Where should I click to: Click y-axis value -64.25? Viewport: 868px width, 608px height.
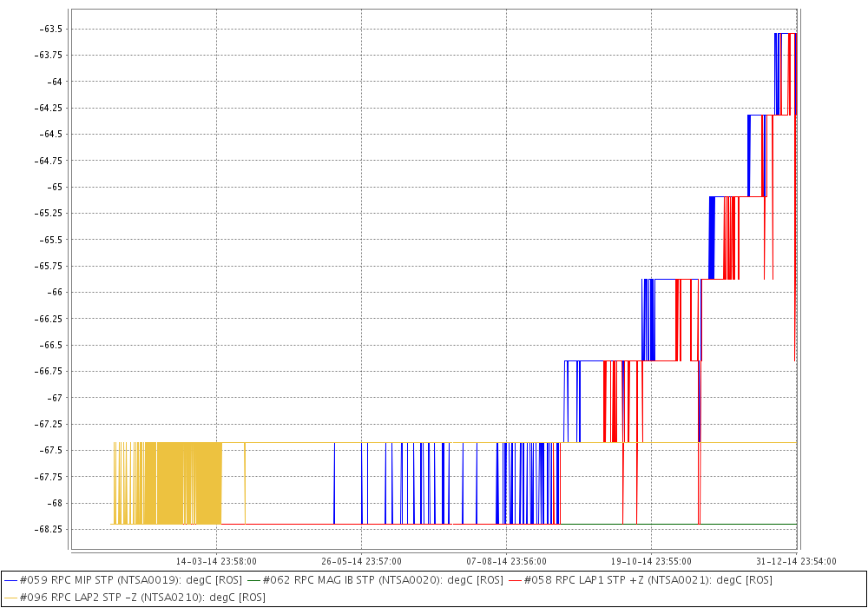48,108
